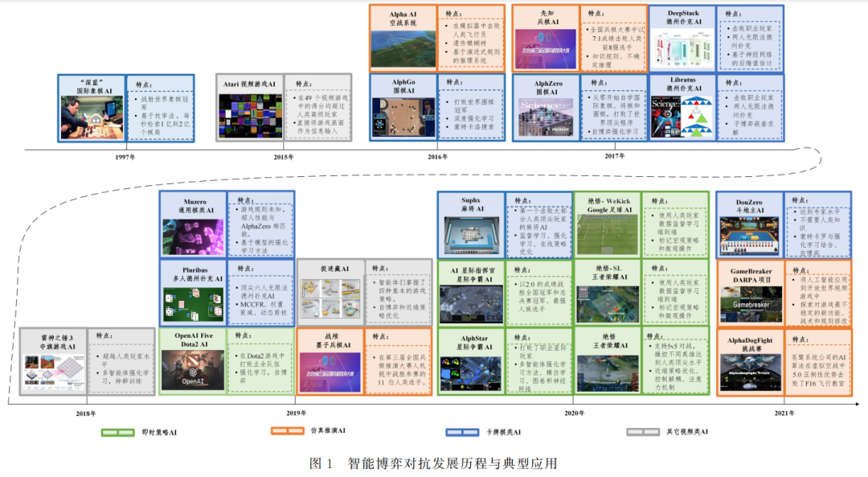Viewport: 868px width, 477px height.
Task: Select the OpenAI Five Dota2 logo image
Action: [x=193, y=369]
